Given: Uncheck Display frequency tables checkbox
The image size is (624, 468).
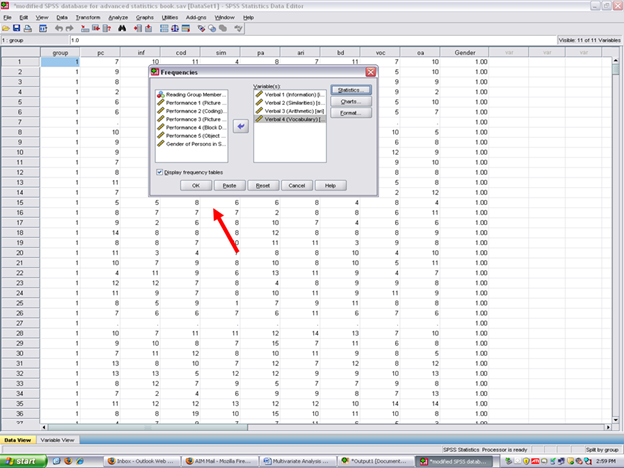Looking at the screenshot, I should 160,171.
